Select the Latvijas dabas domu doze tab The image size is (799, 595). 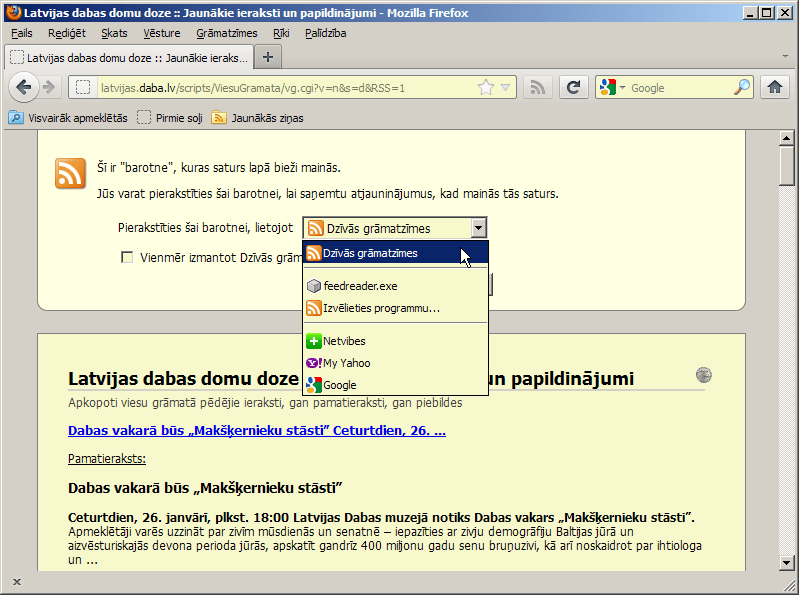[x=129, y=57]
